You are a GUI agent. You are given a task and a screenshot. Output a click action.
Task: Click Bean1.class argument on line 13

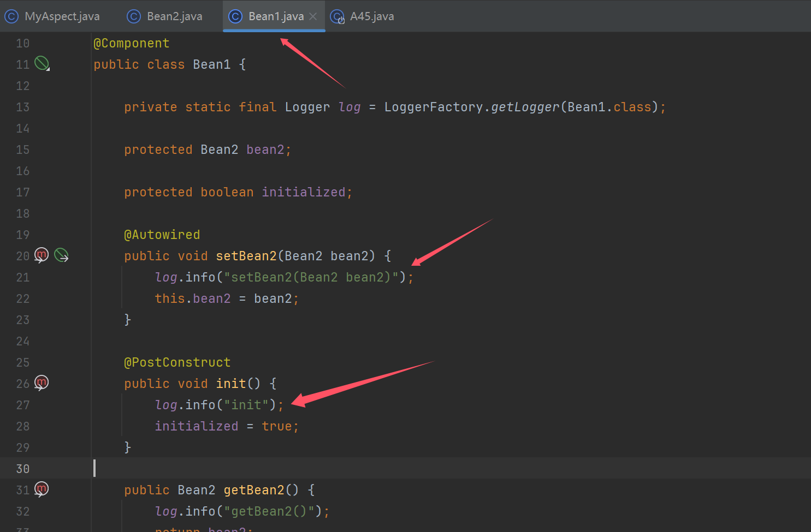[x=609, y=107]
